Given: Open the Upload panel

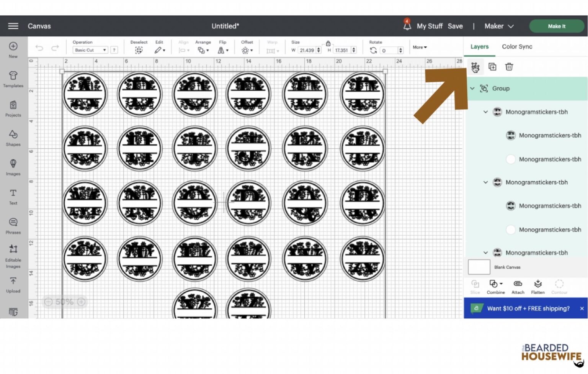Looking at the screenshot, I should point(13,285).
